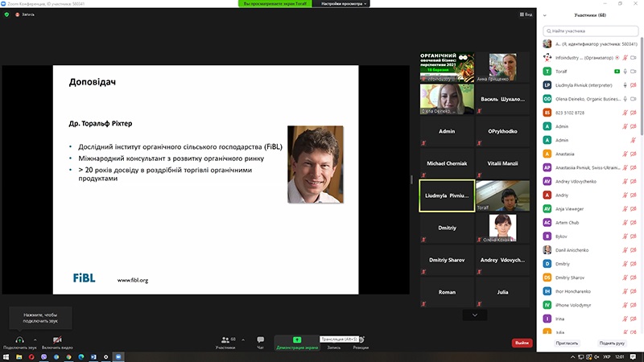The image size is (644, 362).
Task: Click the speaker photo on the slide
Action: coord(316,164)
